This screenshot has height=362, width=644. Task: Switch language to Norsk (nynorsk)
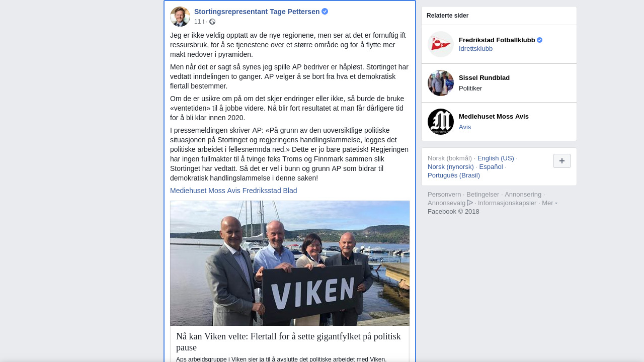[451, 166]
